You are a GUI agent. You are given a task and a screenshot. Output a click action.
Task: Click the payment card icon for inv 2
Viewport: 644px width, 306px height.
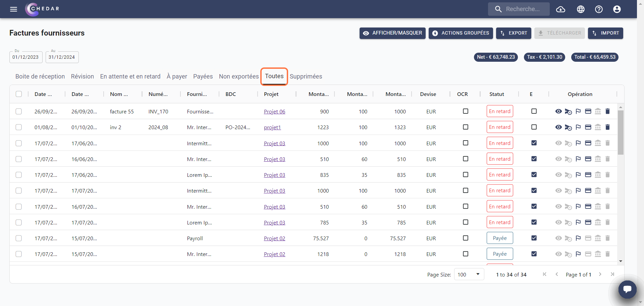(x=588, y=127)
